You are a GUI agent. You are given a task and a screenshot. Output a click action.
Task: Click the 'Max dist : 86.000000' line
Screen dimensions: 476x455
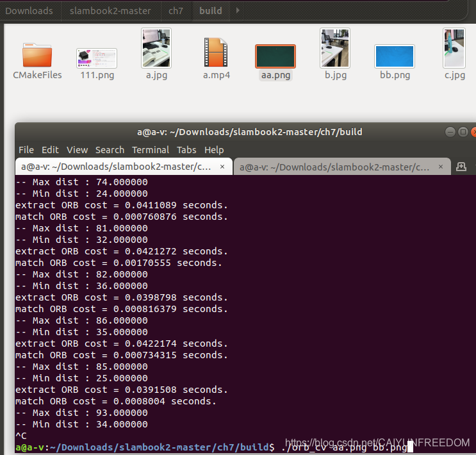point(81,321)
